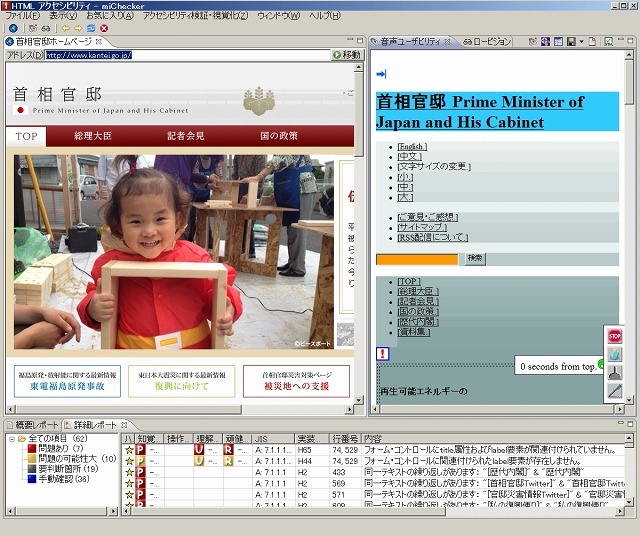The height and width of the screenshot is (536, 640).
Task: Click the 記者会見 navigation tab on the webpage
Action: [x=186, y=136]
